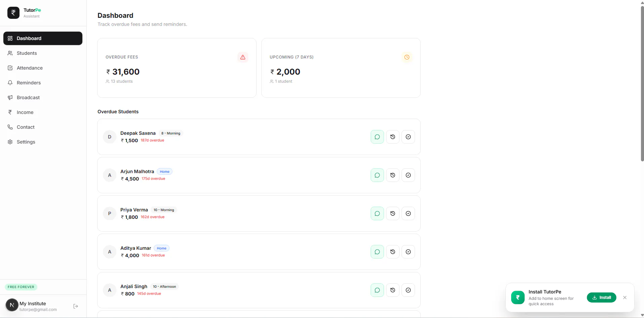The height and width of the screenshot is (318, 644).
Task: Mark Anjali Singh's fee as paid
Action: [x=408, y=290]
